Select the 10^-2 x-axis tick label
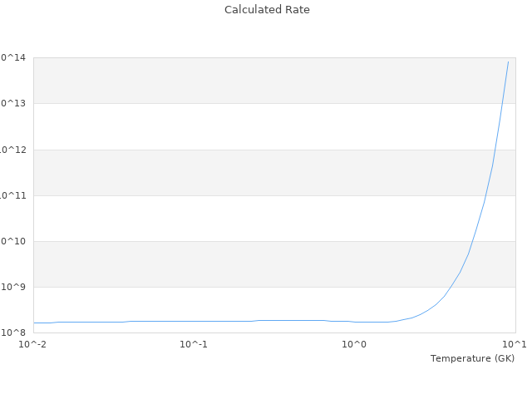The height and width of the screenshot is (399, 532). coord(33,344)
